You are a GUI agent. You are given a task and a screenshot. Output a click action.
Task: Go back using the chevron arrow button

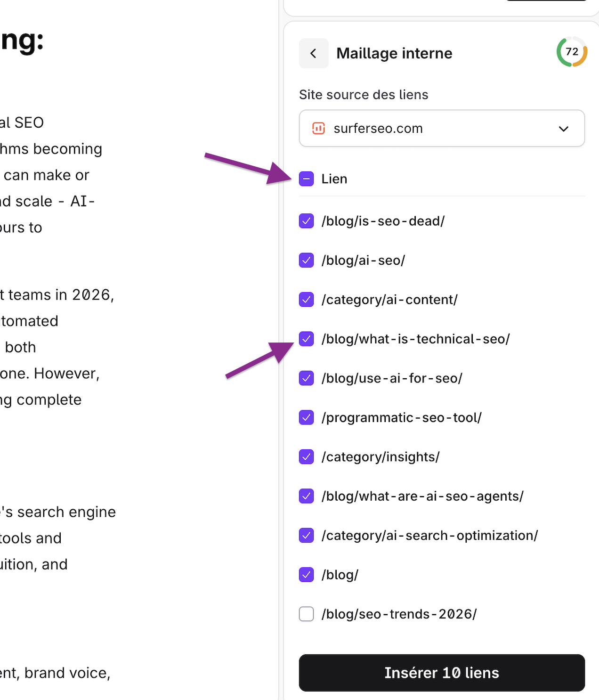[314, 53]
